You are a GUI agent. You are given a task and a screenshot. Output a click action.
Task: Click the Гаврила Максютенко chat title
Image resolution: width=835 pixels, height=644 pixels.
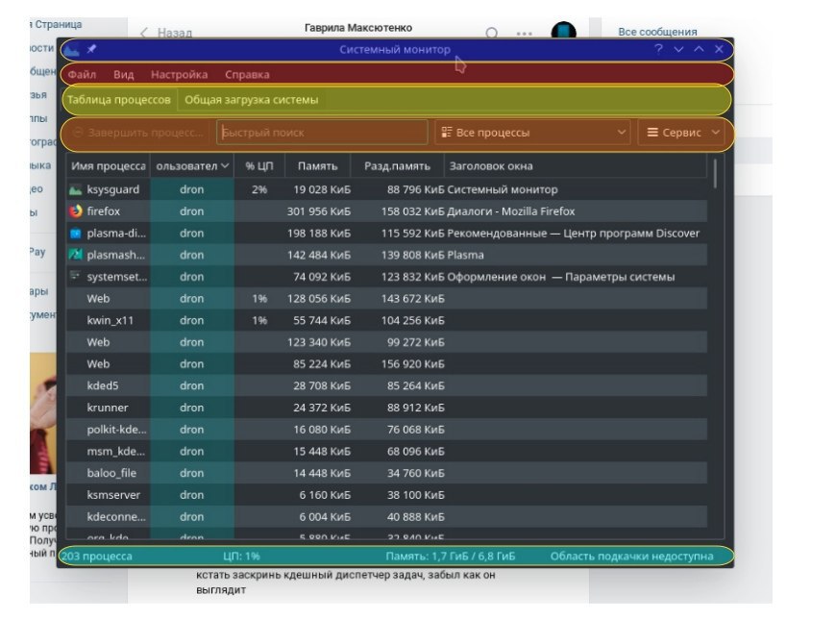tap(358, 27)
